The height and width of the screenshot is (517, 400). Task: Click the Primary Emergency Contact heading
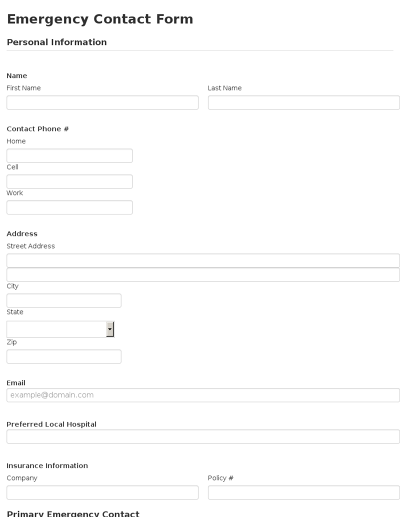point(73,514)
